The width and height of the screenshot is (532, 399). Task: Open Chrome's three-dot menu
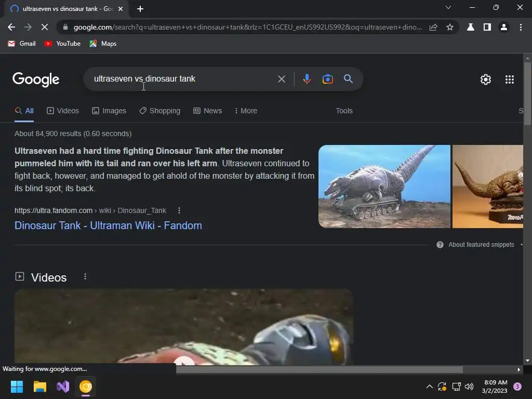pyautogui.click(x=521, y=27)
